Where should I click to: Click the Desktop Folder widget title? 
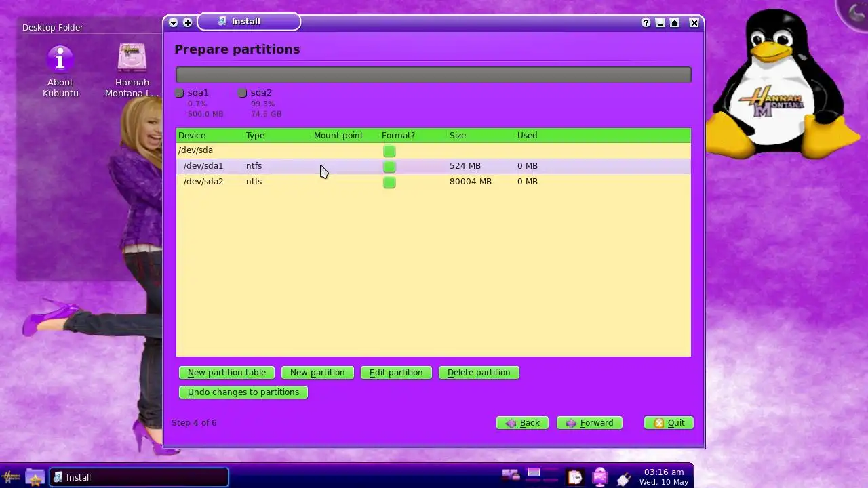tap(53, 28)
